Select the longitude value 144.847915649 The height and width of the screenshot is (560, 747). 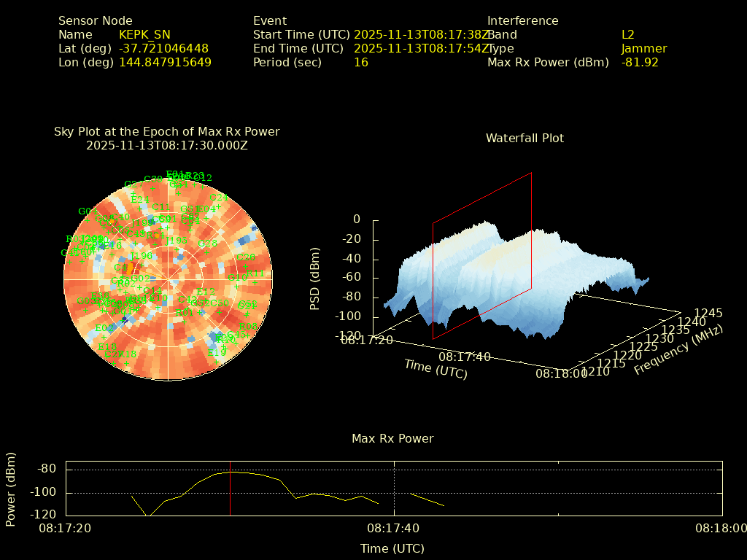165,63
